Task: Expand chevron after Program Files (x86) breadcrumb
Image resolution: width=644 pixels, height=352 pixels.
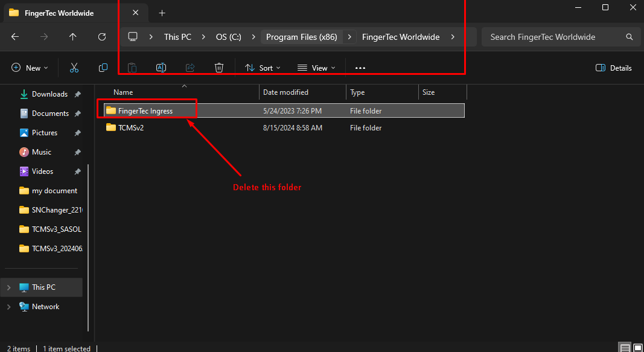Action: (x=349, y=37)
